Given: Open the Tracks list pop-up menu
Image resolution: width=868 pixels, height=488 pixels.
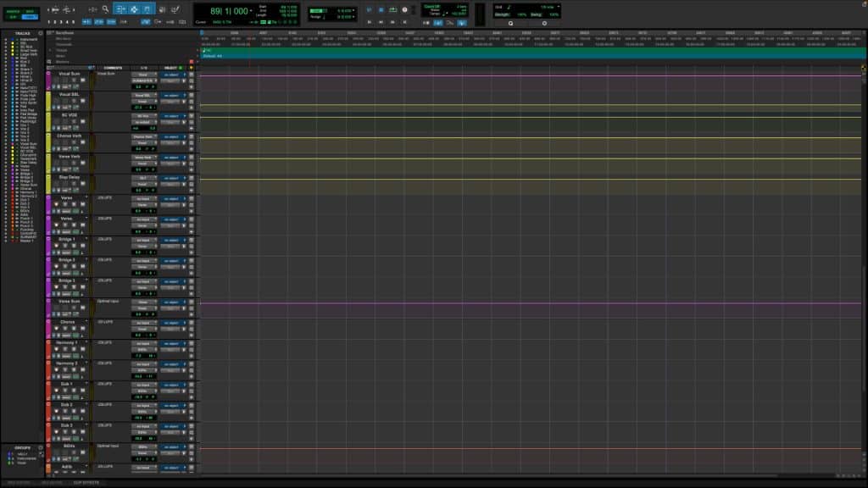Looking at the screenshot, I should (41, 33).
